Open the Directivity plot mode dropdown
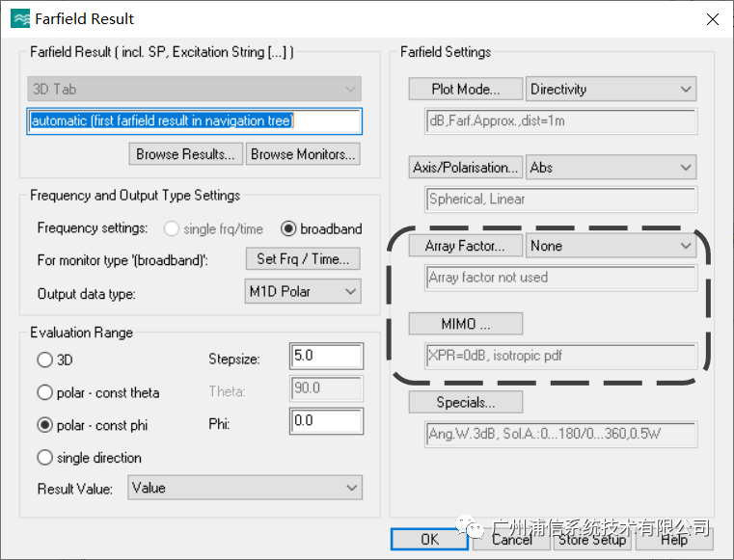Viewport: 734px width, 560px height. (611, 89)
